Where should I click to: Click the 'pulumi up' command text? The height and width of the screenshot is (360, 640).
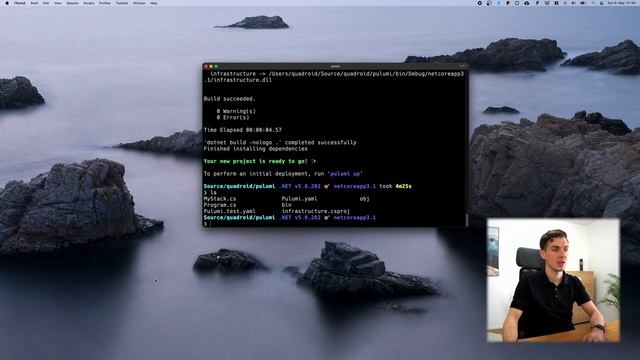[345, 174]
